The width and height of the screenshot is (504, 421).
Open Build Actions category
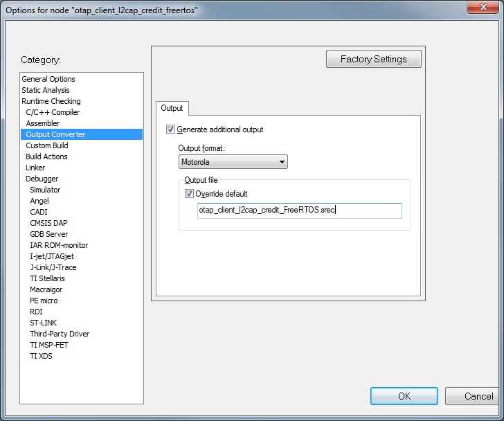[46, 156]
